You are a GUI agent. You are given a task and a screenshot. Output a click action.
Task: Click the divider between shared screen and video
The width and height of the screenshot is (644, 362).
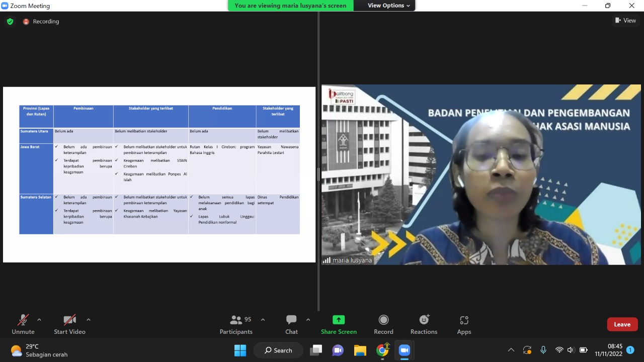tap(318, 174)
